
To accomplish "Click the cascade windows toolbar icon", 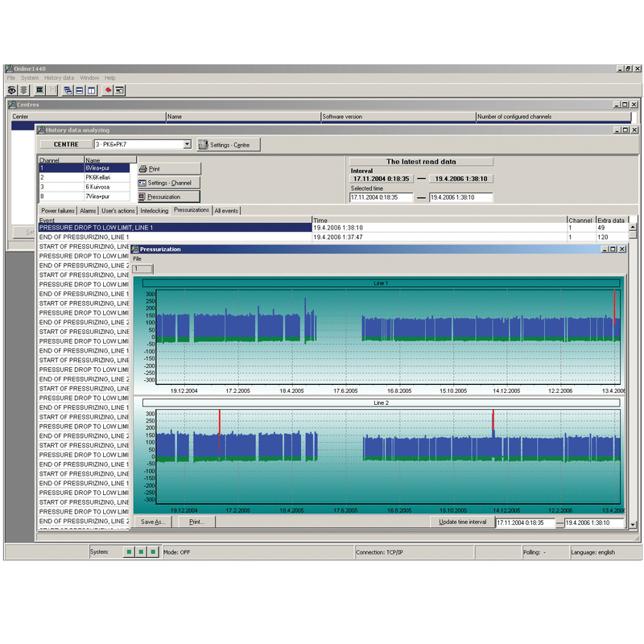I will [68, 90].
